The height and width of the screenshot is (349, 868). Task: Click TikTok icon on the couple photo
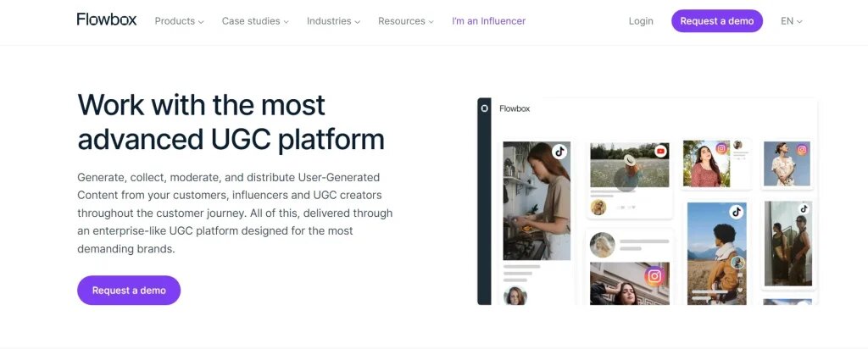click(804, 209)
